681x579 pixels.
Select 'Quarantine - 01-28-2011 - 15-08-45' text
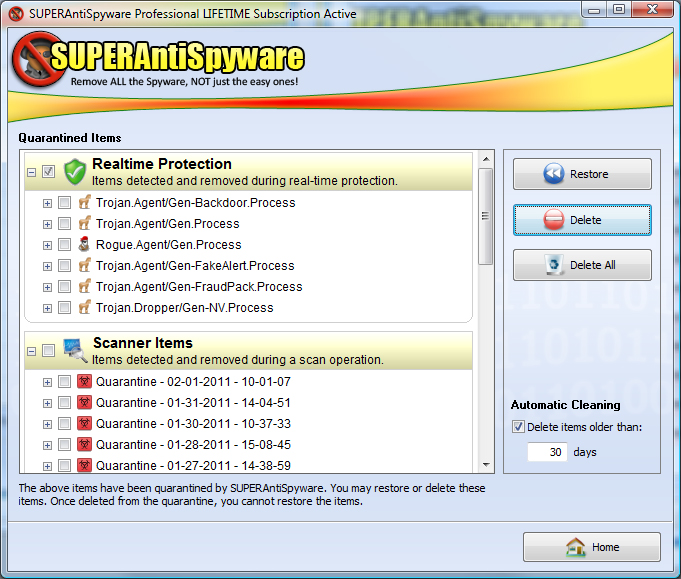[x=193, y=445]
